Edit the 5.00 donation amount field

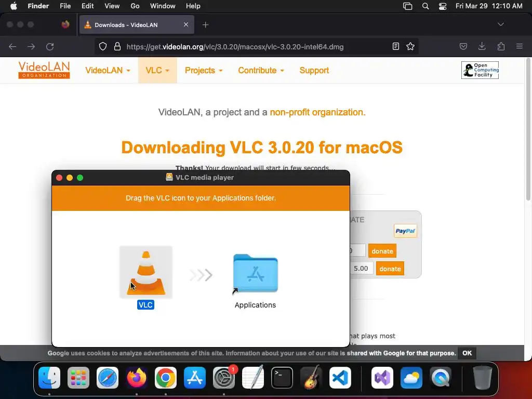[x=362, y=269]
